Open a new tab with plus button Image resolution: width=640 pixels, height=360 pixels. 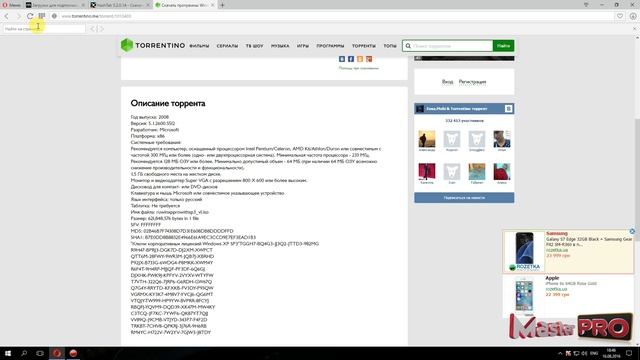point(222,5)
